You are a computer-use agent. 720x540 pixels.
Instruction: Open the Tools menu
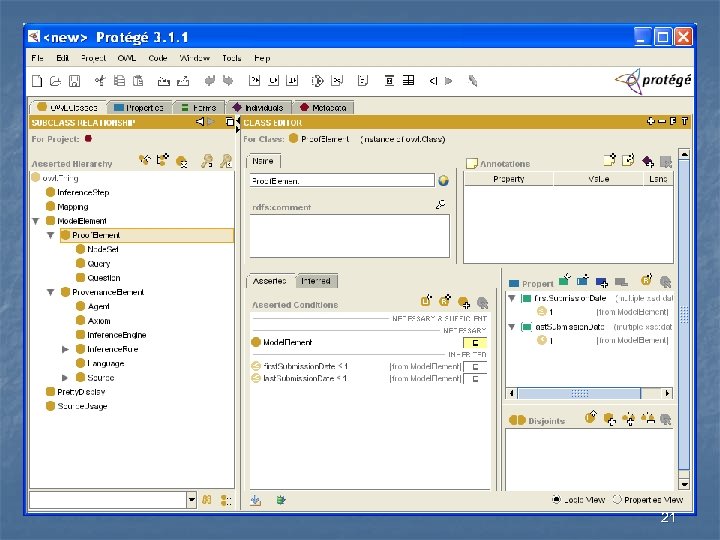231,58
